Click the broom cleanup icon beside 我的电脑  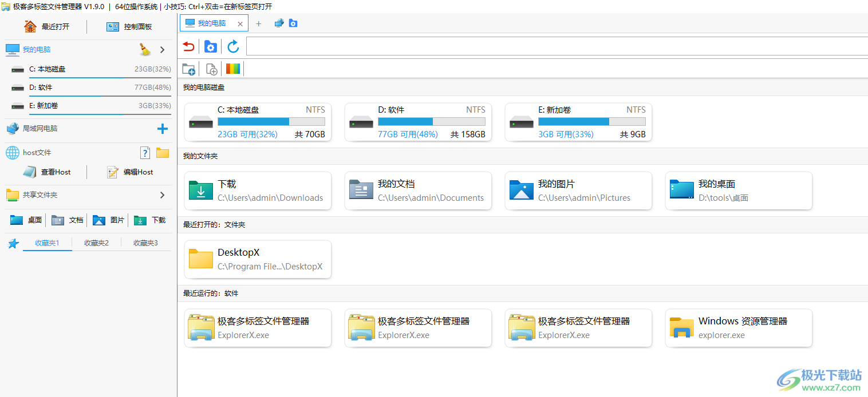pos(145,50)
